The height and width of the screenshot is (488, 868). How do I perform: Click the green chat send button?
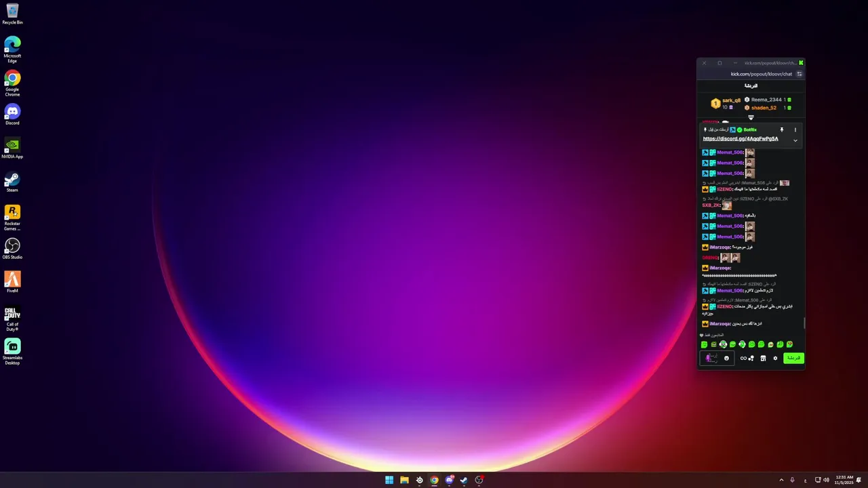tap(793, 358)
